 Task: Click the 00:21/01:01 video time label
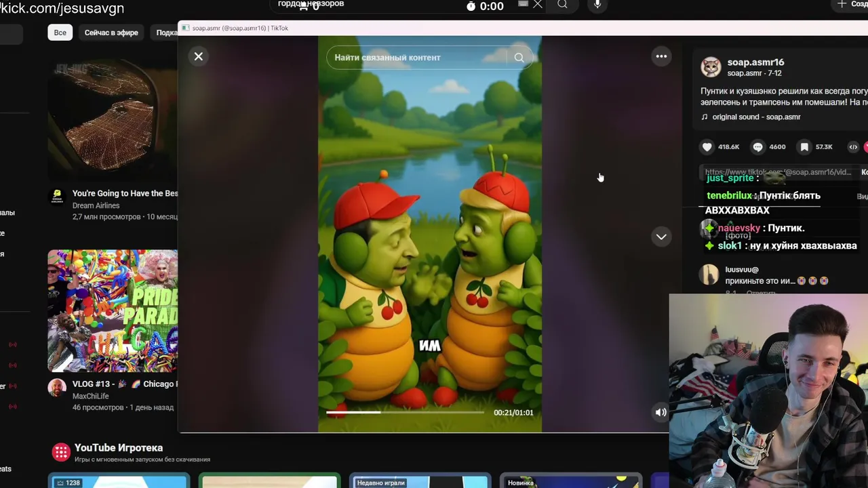pyautogui.click(x=513, y=413)
